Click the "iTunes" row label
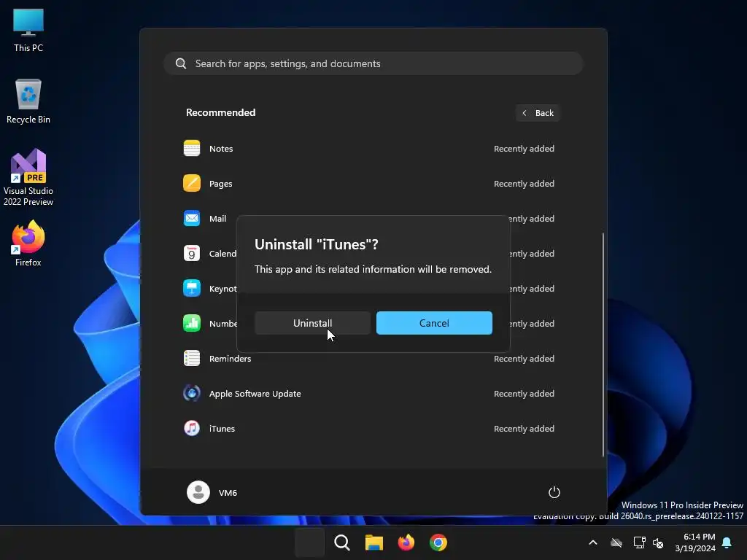The width and height of the screenshot is (747, 560). [x=222, y=429]
